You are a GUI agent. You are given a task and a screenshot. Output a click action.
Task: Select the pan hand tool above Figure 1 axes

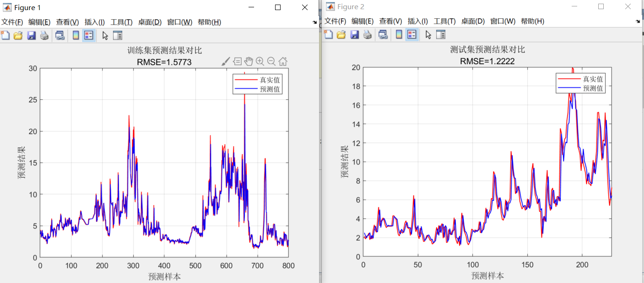pos(249,61)
